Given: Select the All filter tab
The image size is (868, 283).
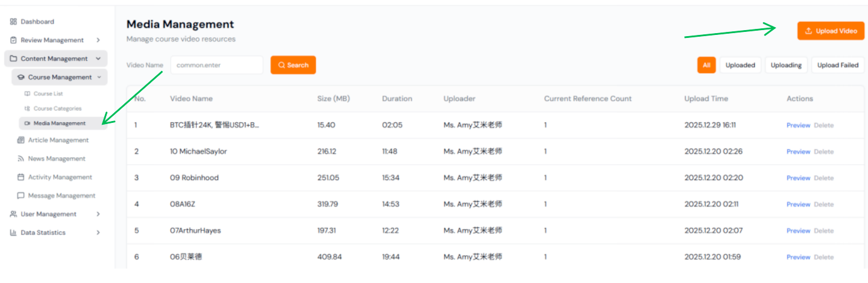Looking at the screenshot, I should pyautogui.click(x=706, y=65).
